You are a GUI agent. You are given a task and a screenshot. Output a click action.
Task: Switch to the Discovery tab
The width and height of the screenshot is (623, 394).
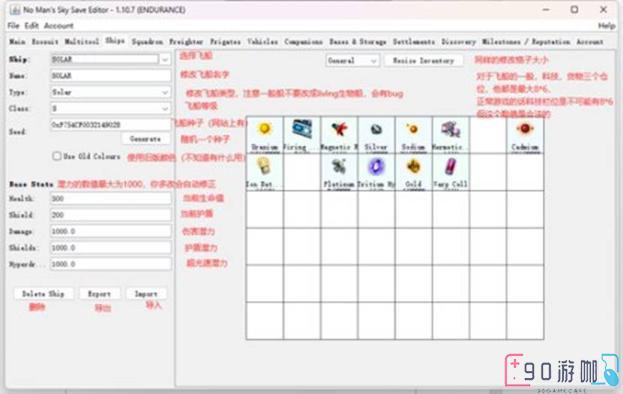coord(459,42)
